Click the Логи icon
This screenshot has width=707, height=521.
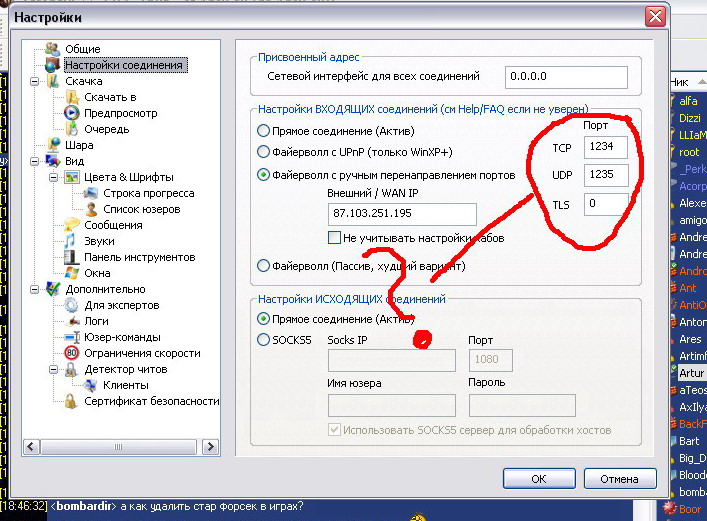coord(72,321)
